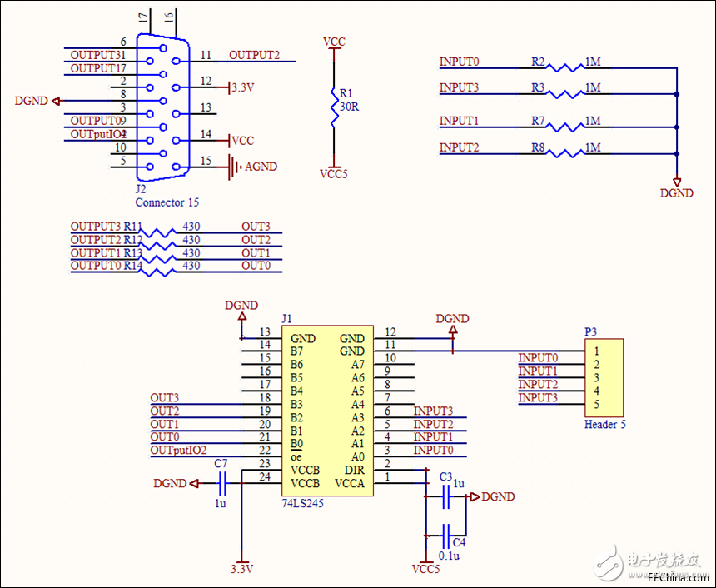Viewport: 716px width, 588px height.
Task: Select the AGND ground symbol
Action: tap(233, 167)
